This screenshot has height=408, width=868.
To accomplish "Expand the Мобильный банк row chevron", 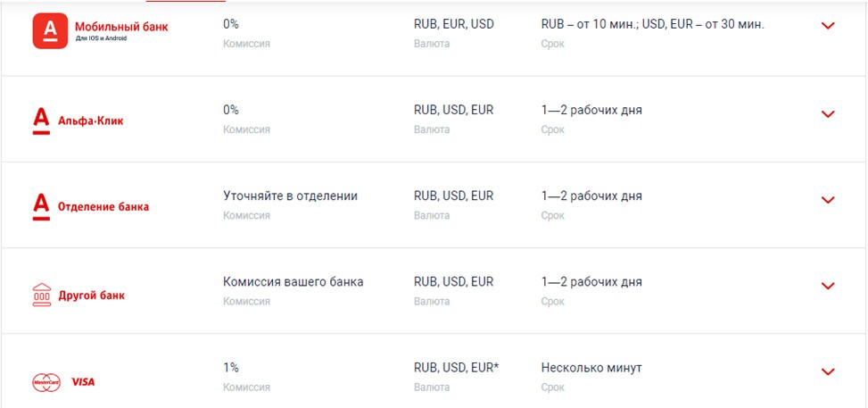I will (x=828, y=26).
